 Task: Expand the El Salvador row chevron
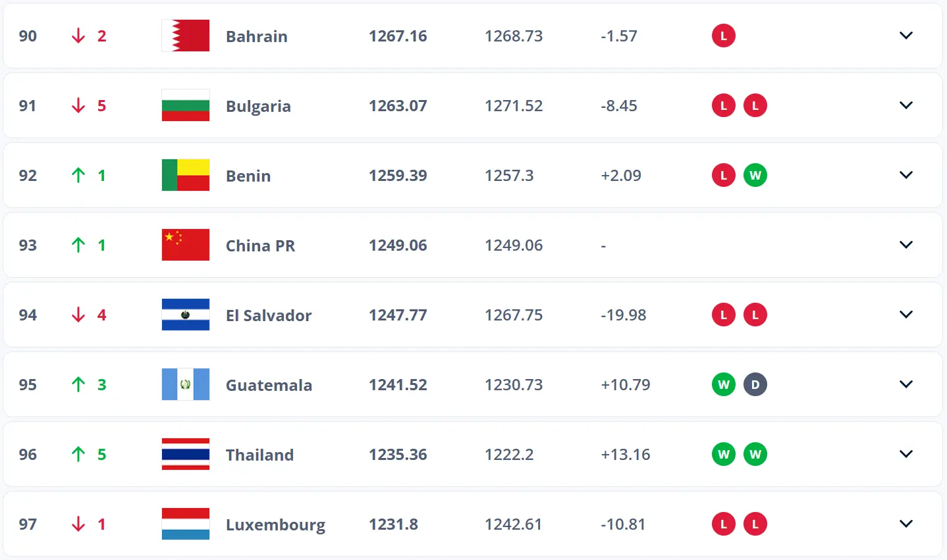(x=906, y=315)
